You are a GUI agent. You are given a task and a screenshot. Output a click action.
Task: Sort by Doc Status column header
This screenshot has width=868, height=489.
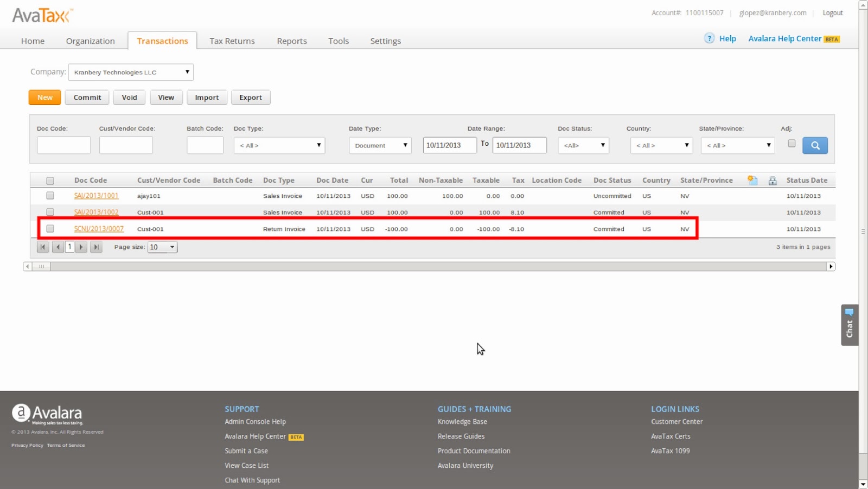612,181
